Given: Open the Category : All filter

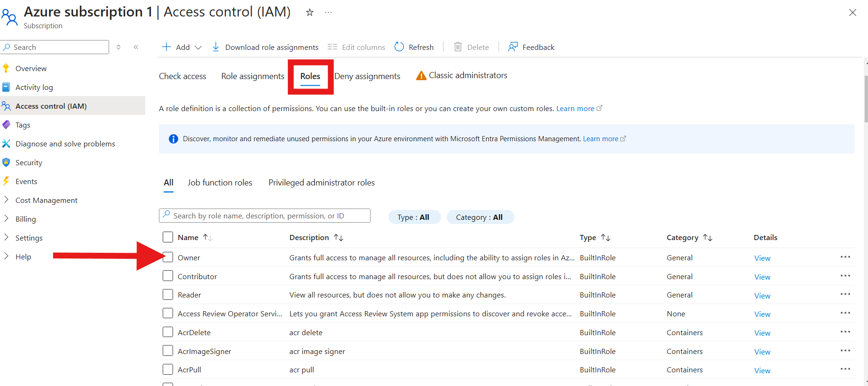Looking at the screenshot, I should pos(480,217).
